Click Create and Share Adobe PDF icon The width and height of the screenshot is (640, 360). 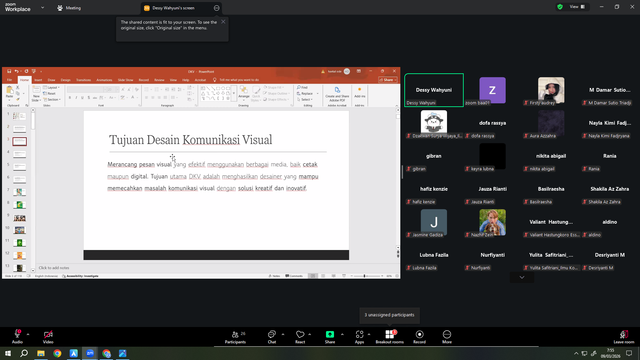click(337, 94)
